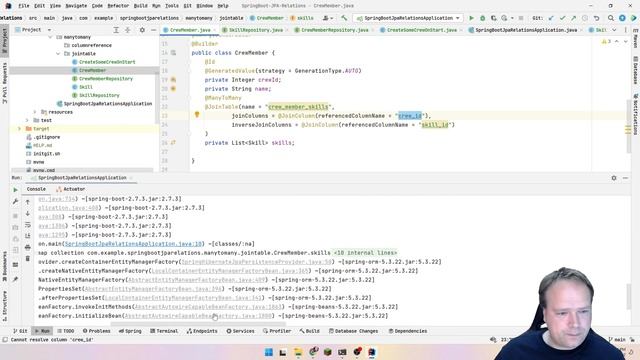Open File Explorer from taskbar
The image size is (640, 360).
click(x=298, y=352)
